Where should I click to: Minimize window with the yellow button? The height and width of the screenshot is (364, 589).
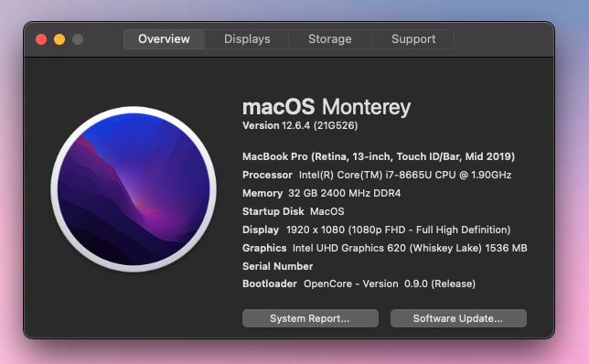[59, 39]
